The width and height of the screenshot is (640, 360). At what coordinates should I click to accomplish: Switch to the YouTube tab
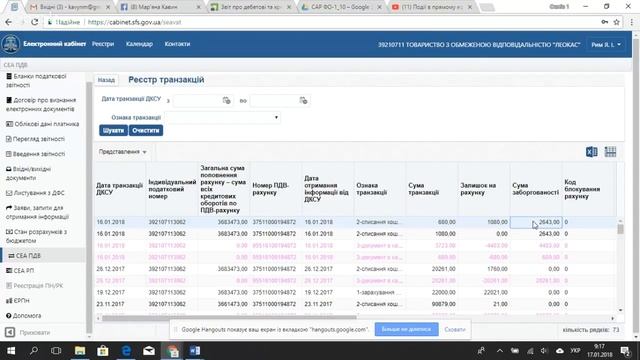(432, 7)
